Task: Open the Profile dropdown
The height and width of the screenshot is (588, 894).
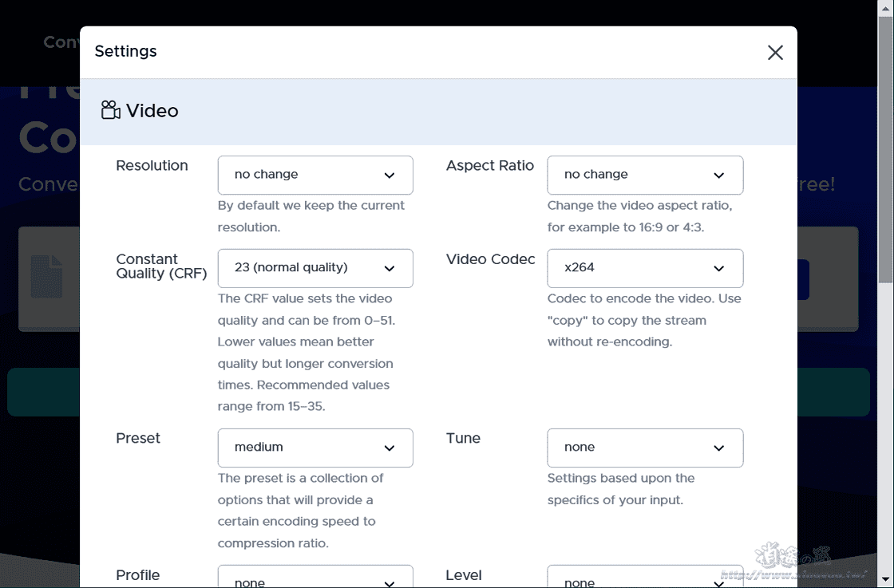Action: coord(315,579)
